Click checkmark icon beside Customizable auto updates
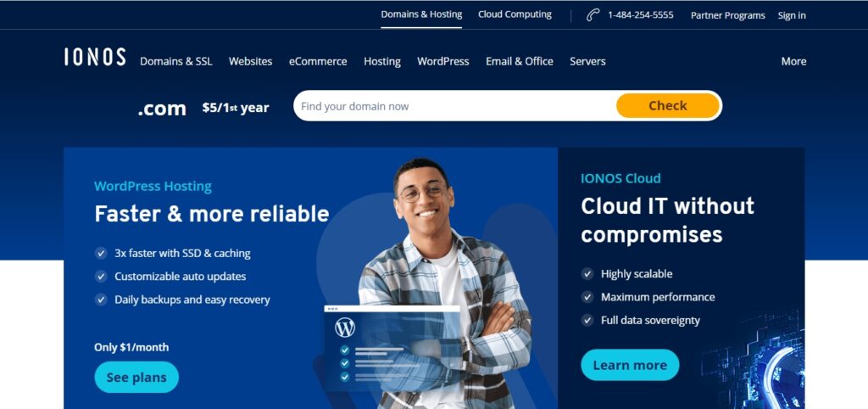Image resolution: width=868 pixels, height=409 pixels. pos(101,277)
